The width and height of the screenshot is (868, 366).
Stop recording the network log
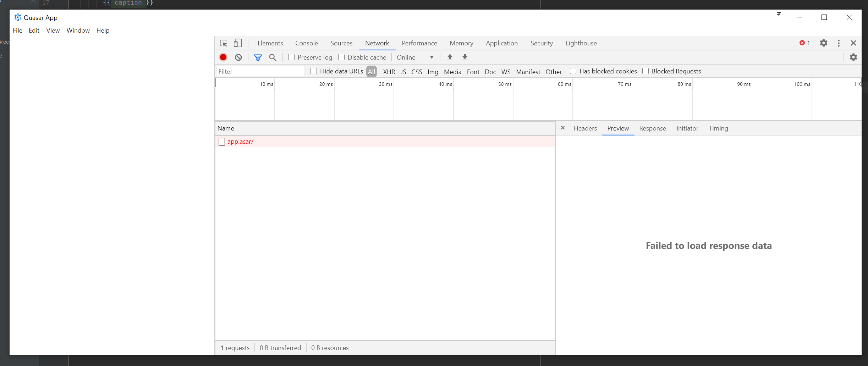[x=223, y=57]
